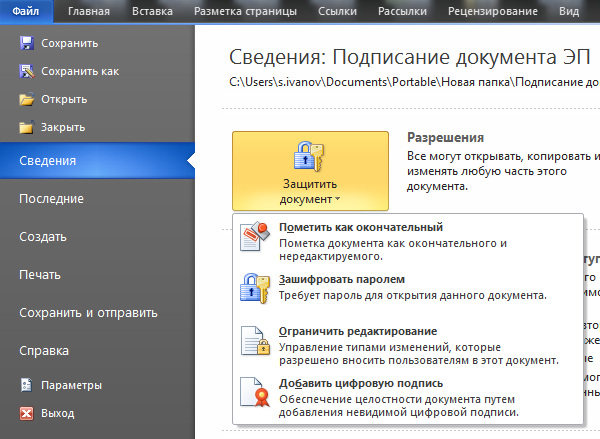Click the Зашифровать паролем lock icon
This screenshot has width=600, height=439.
click(x=255, y=288)
